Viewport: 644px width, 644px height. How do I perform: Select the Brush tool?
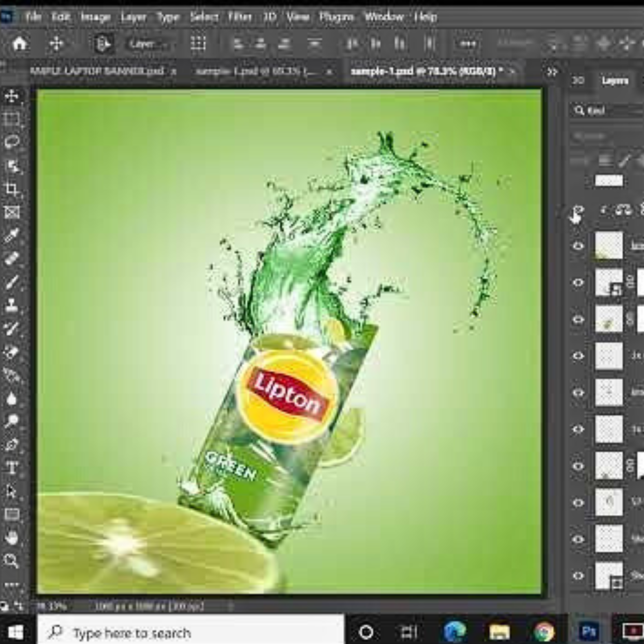(12, 282)
